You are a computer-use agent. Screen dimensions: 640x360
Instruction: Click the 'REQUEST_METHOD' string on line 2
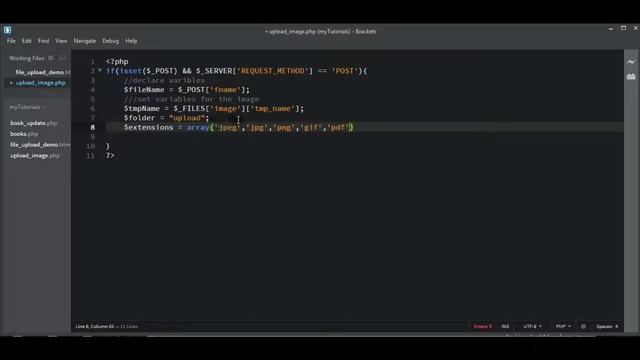(x=273, y=71)
